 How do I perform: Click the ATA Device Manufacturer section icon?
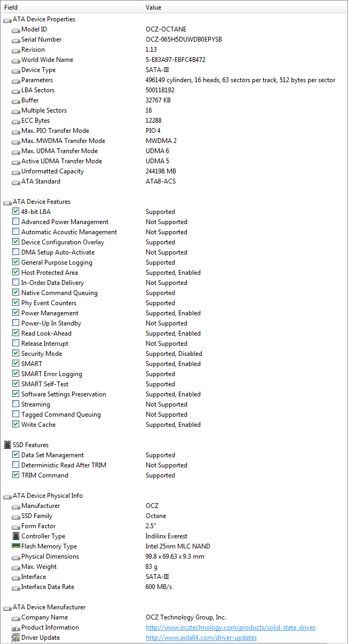(7, 608)
